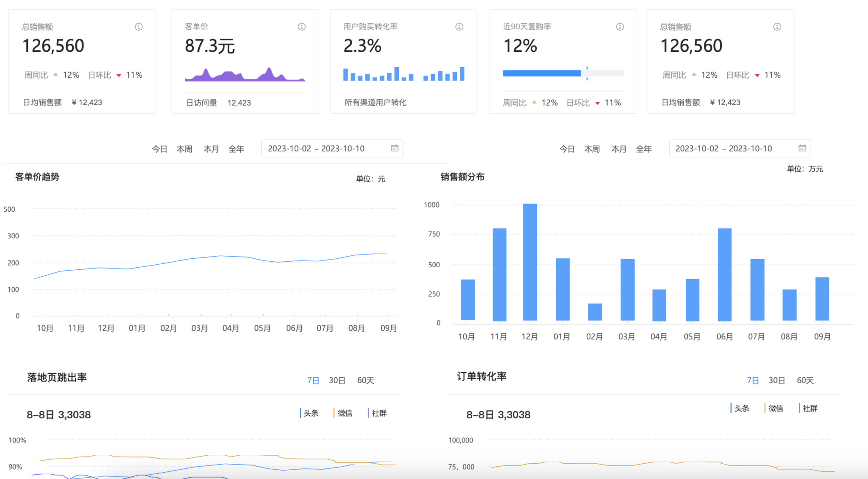Click 所有渠道用户转化 label
868x479 pixels.
tap(375, 102)
